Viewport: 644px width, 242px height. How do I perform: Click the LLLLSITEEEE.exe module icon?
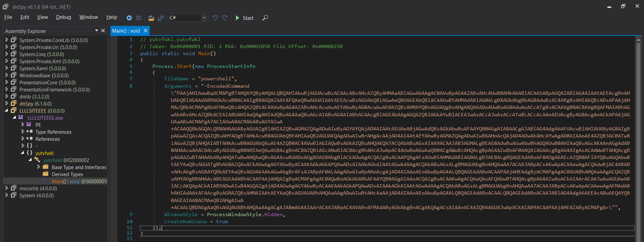21,117
